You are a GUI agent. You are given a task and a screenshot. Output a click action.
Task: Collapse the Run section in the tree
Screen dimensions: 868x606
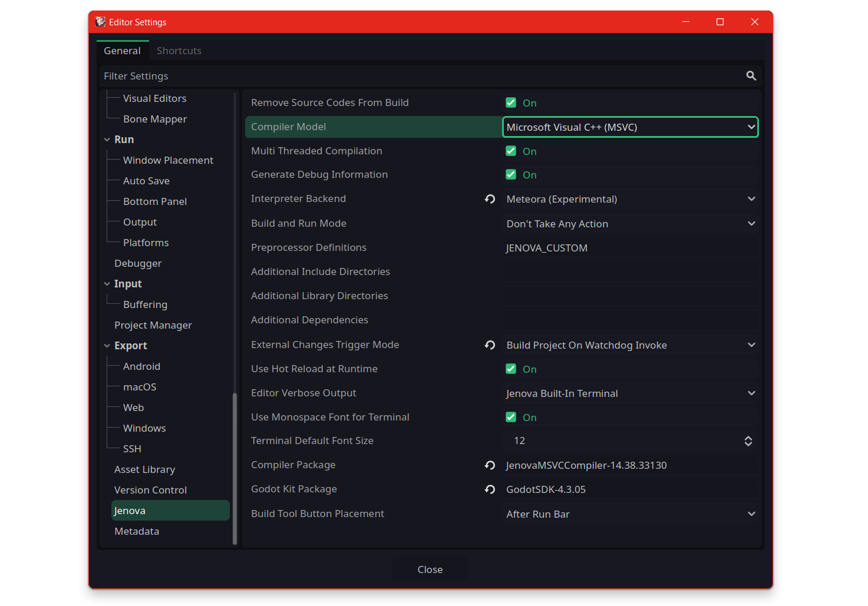pos(107,140)
